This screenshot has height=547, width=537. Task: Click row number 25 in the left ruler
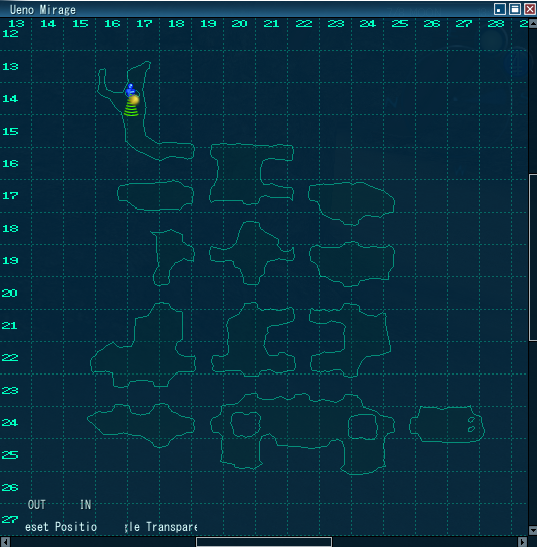coord(10,455)
